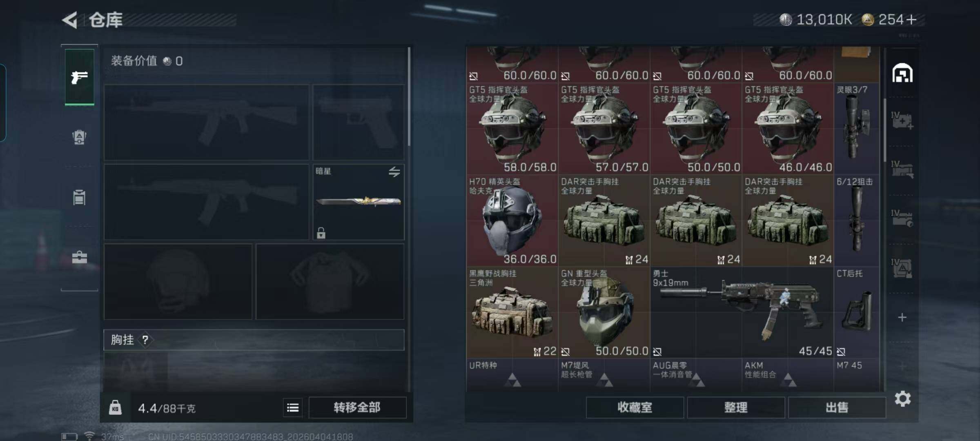
Task: Click 整理 to sort the warehouse
Action: pyautogui.click(x=736, y=407)
